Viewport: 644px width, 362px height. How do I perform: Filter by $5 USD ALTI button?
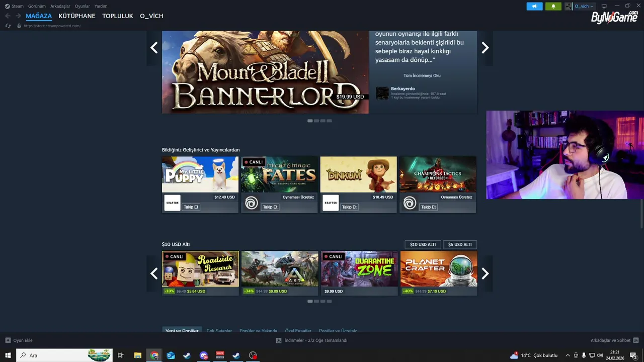click(460, 244)
